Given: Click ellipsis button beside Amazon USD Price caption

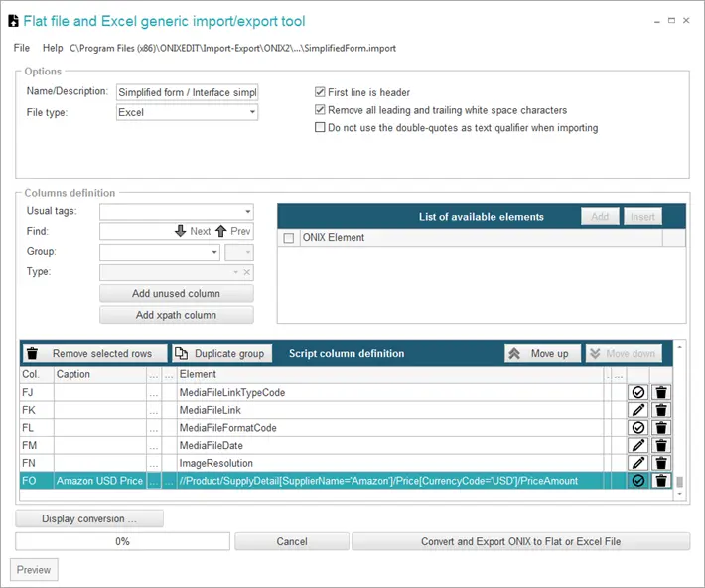Looking at the screenshot, I should (x=154, y=481).
